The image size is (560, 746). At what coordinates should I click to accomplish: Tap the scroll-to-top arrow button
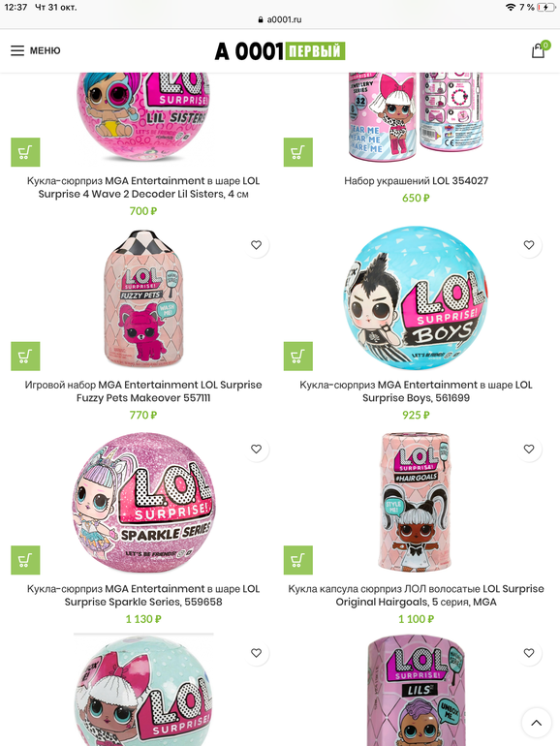point(536,723)
